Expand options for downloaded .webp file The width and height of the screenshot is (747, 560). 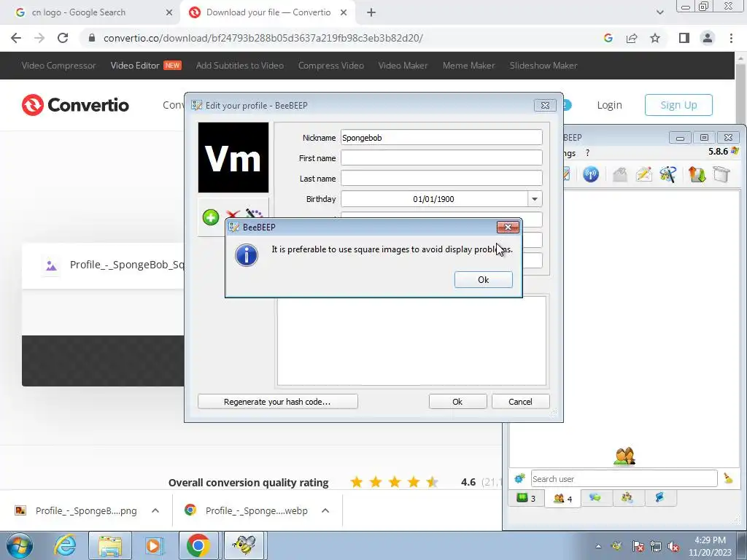pyautogui.click(x=325, y=510)
